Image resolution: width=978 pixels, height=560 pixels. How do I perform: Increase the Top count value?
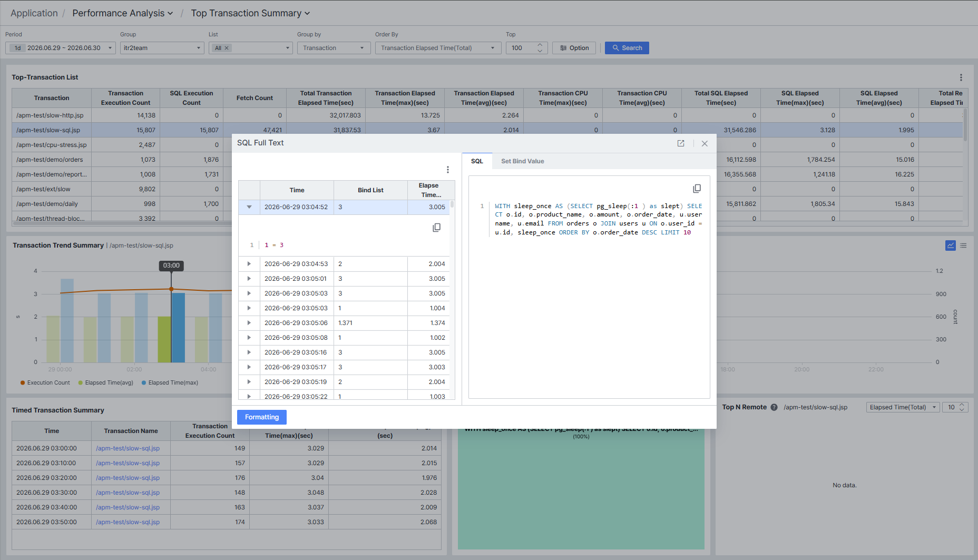[540, 45]
